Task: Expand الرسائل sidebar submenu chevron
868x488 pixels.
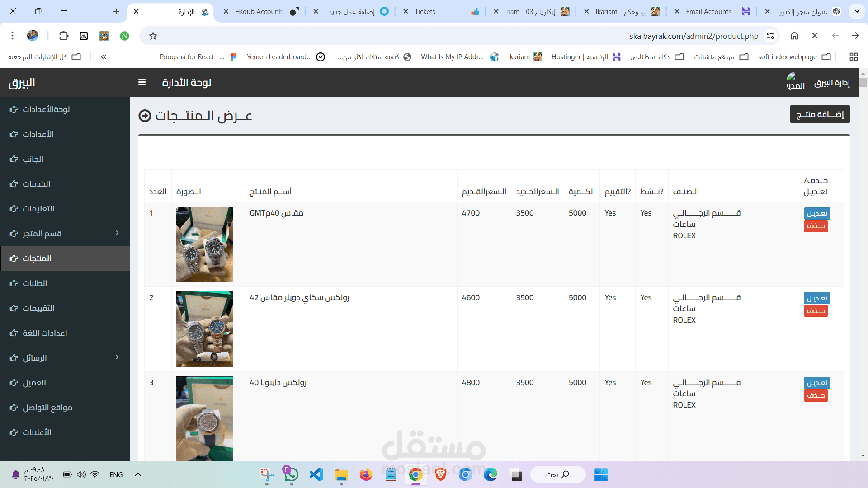Action: (x=117, y=357)
